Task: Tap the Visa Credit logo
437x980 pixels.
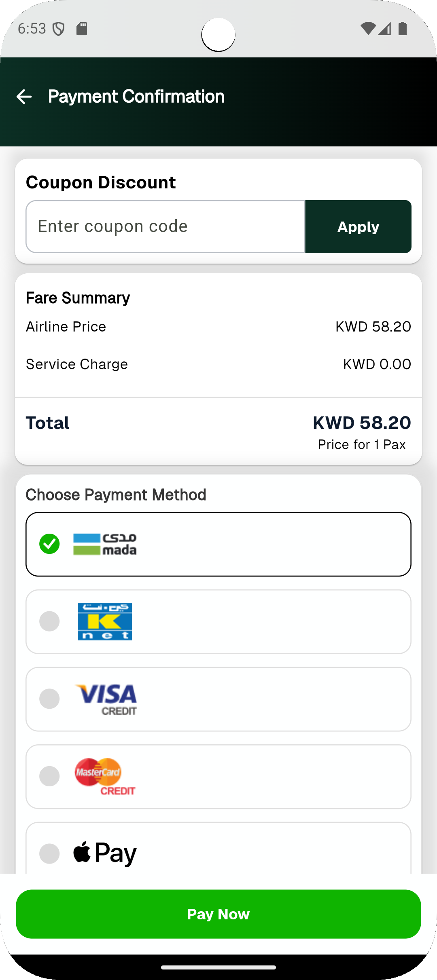Action: click(x=106, y=699)
